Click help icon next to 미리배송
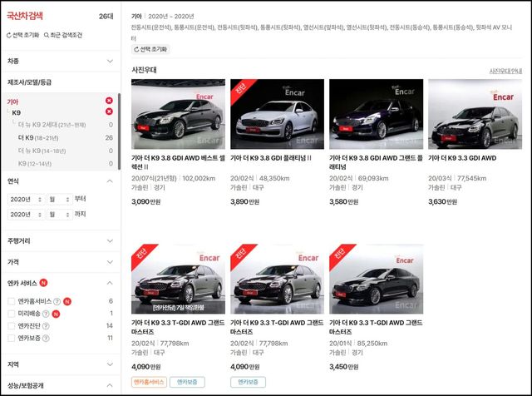The width and height of the screenshot is (532, 396). point(46,314)
